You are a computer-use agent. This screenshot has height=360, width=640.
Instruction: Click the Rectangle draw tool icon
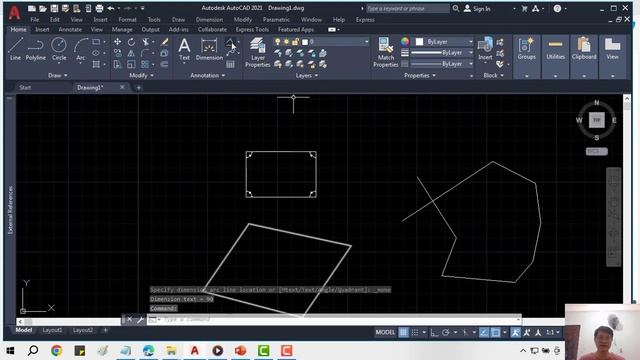click(x=96, y=42)
